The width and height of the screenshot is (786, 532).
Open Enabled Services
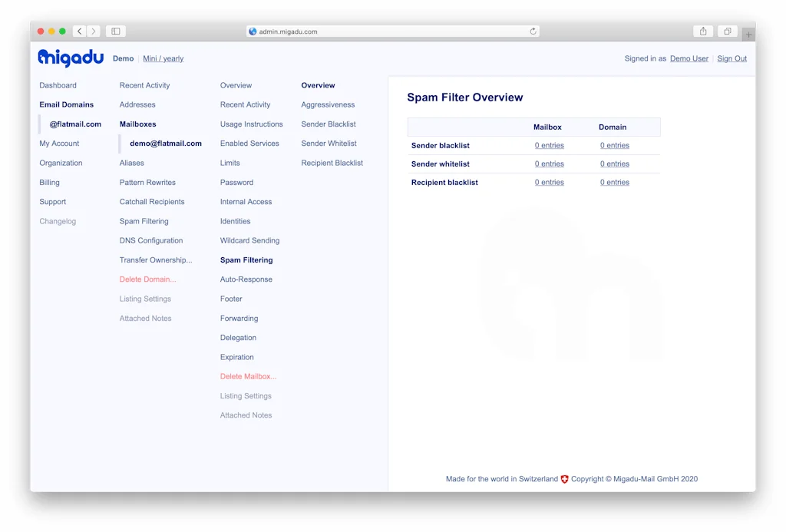click(249, 144)
